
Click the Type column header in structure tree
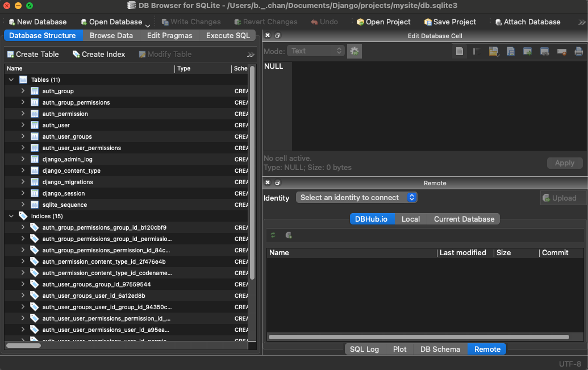pyautogui.click(x=203, y=68)
